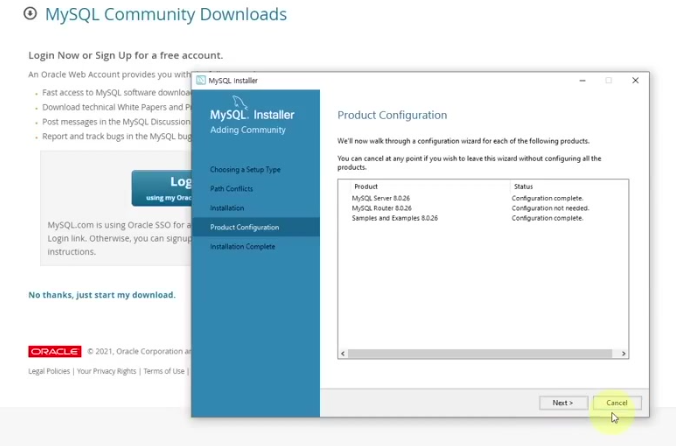The image size is (676, 446).
Task: Click the 'Product Configuration' heading in installer
Action: point(392,115)
